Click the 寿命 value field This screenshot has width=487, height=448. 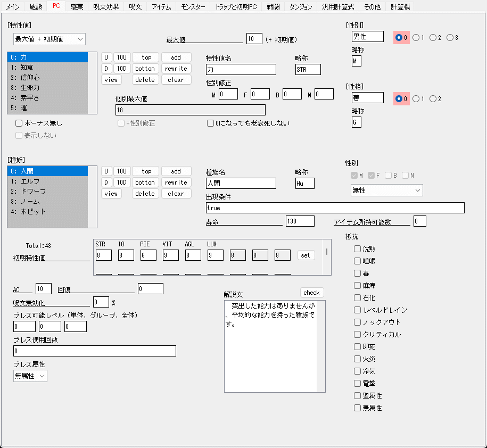pyautogui.click(x=300, y=221)
